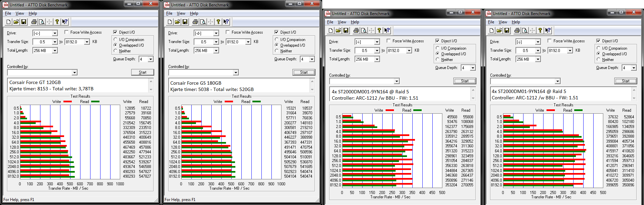The width and height of the screenshot is (644, 205).
Task: Expand the Drive dropdown showing [-c-]
Action: (55, 33)
